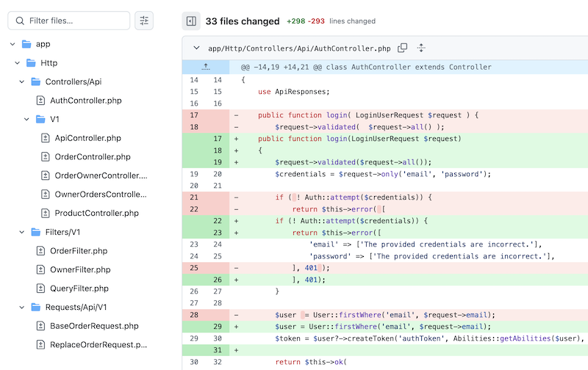588x370 pixels.
Task: Collapse the Requests/Api/V1 folder
Action: point(22,307)
